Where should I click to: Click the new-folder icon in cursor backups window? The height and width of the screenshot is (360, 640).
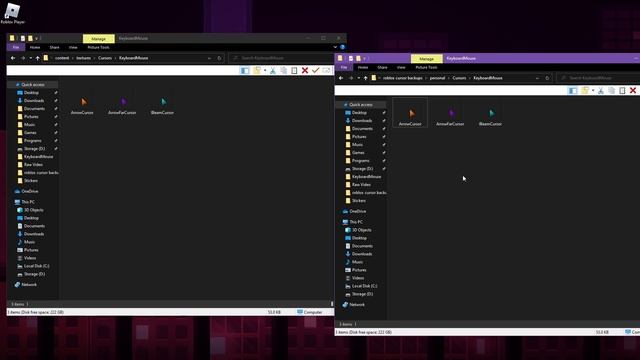585,91
